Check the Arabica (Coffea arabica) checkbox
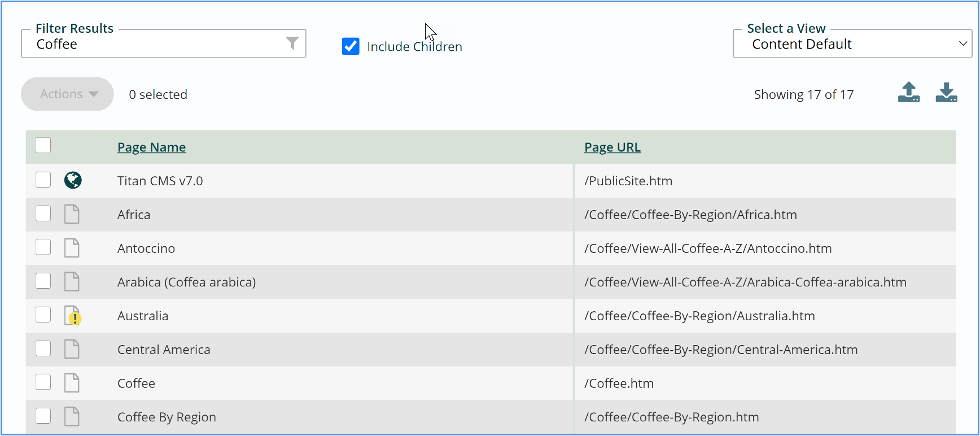Image resolution: width=980 pixels, height=436 pixels. point(43,281)
